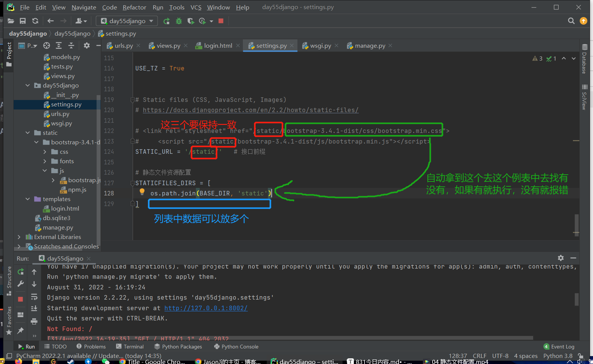
Task: Click the Save All disk icon
Action: pos(23,21)
